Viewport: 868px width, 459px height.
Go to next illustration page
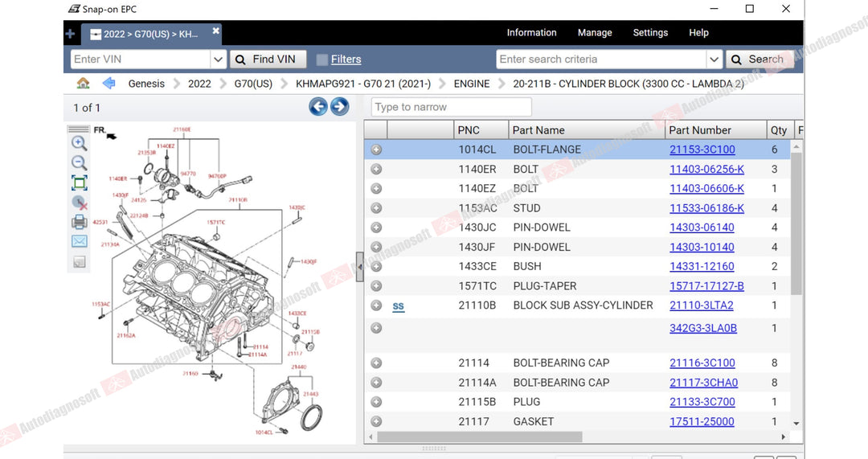click(339, 106)
